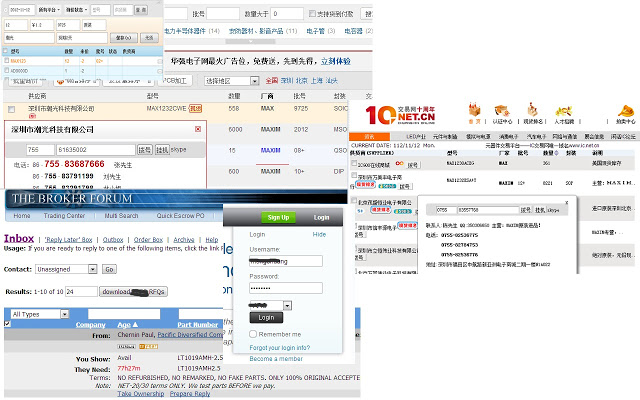Click the Pacific Diversified company link

[190, 335]
